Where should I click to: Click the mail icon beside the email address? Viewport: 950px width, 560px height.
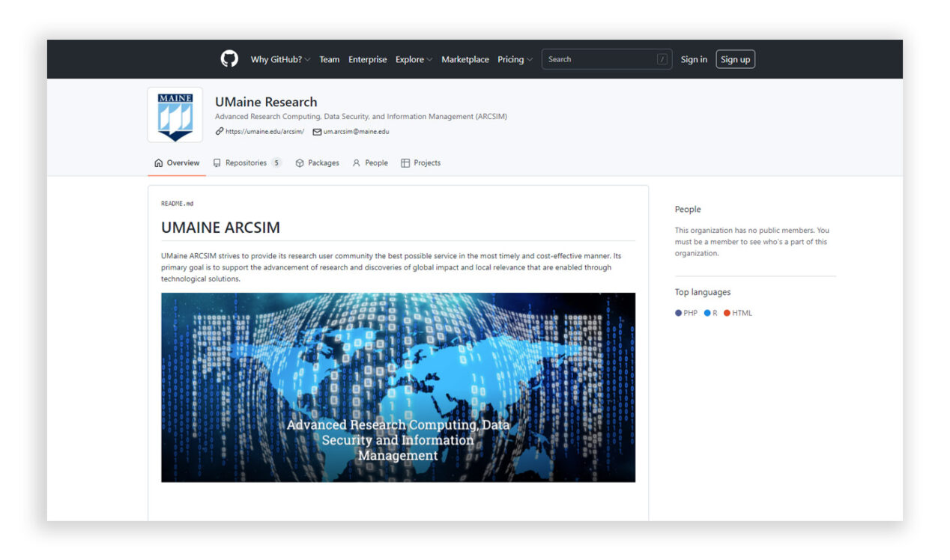316,131
